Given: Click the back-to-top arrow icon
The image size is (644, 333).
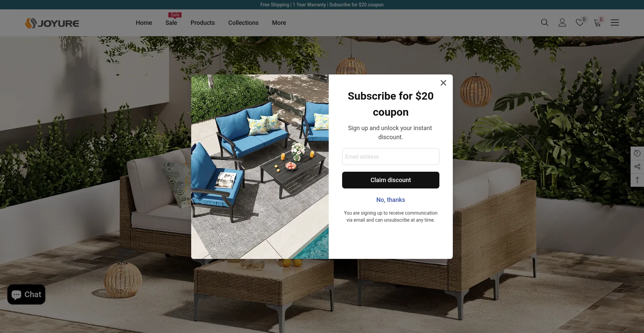Looking at the screenshot, I should (637, 180).
